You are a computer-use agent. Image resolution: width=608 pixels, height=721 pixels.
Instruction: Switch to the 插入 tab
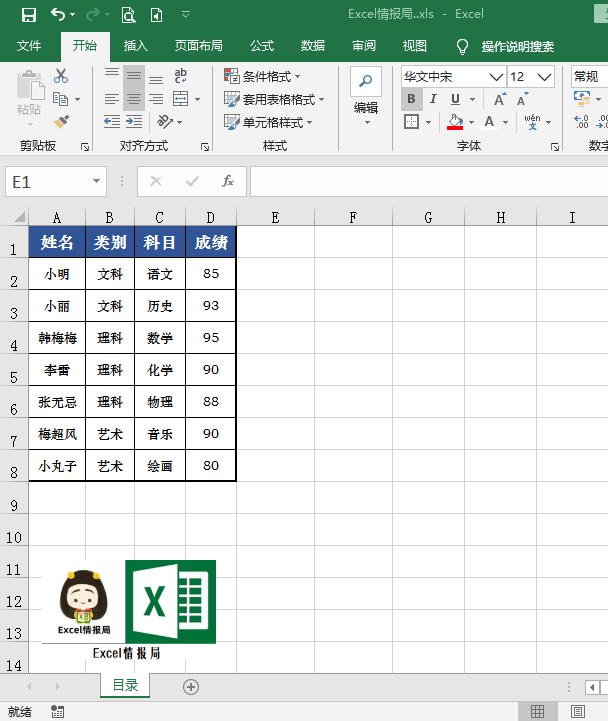tap(136, 46)
